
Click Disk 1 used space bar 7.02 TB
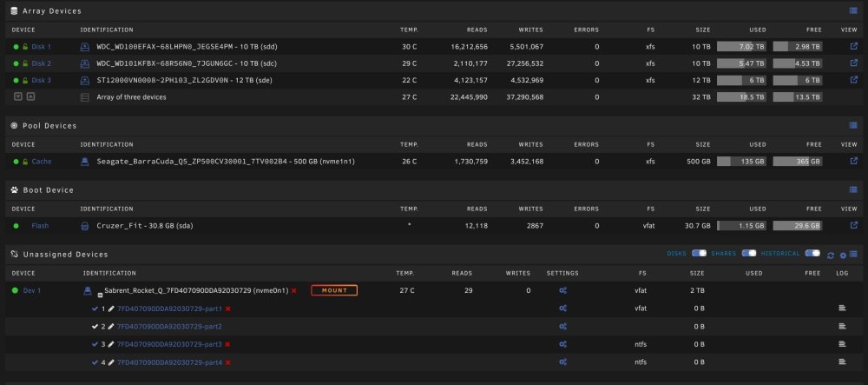[742, 47]
